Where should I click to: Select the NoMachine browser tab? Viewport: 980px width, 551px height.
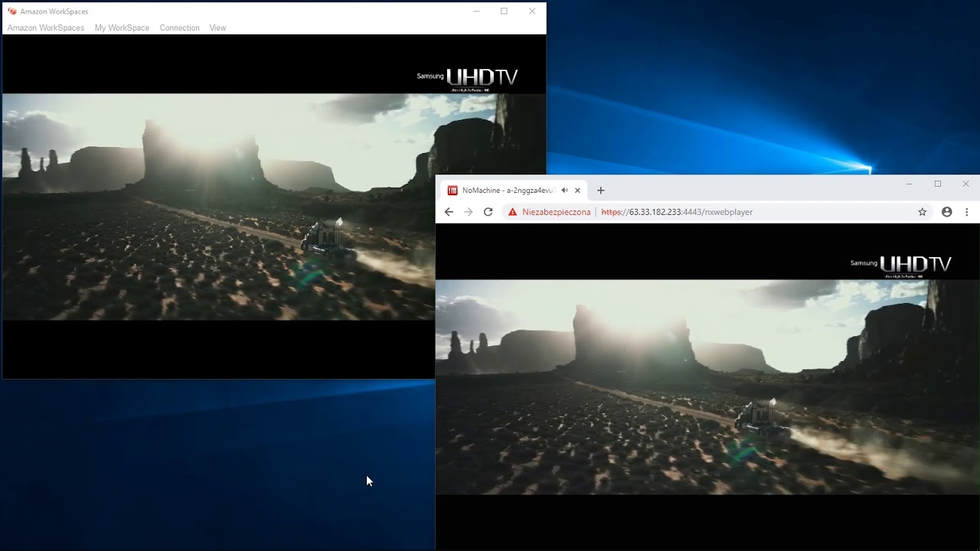(512, 191)
